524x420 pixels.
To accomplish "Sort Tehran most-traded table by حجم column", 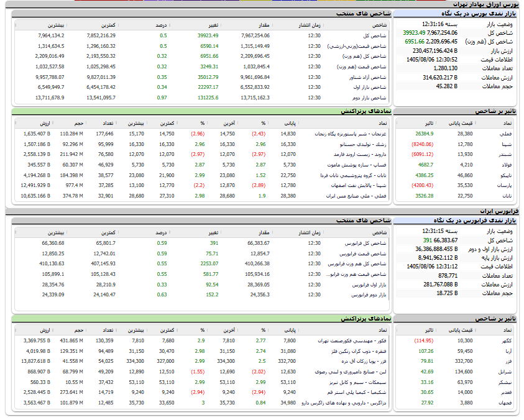I will [x=78, y=124].
